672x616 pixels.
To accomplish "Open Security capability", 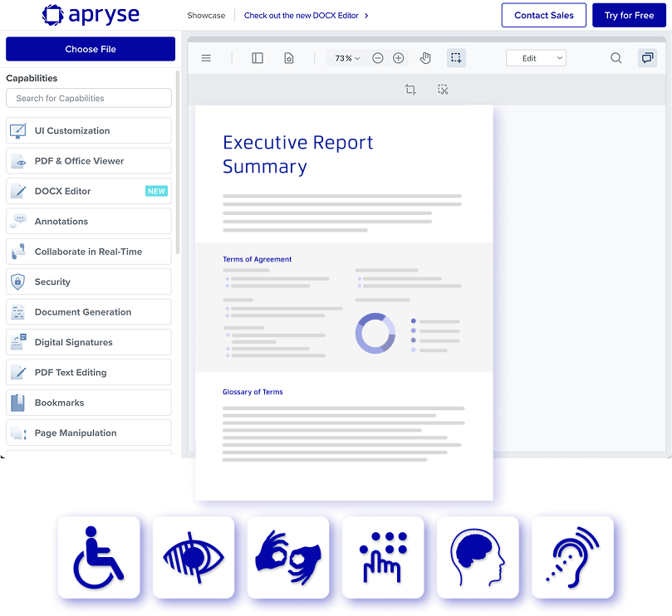I will 89,282.
